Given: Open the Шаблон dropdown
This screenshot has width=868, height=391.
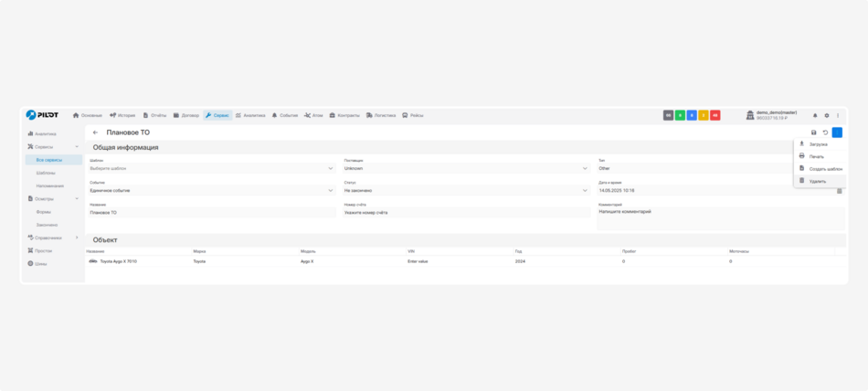Looking at the screenshot, I should 212,168.
